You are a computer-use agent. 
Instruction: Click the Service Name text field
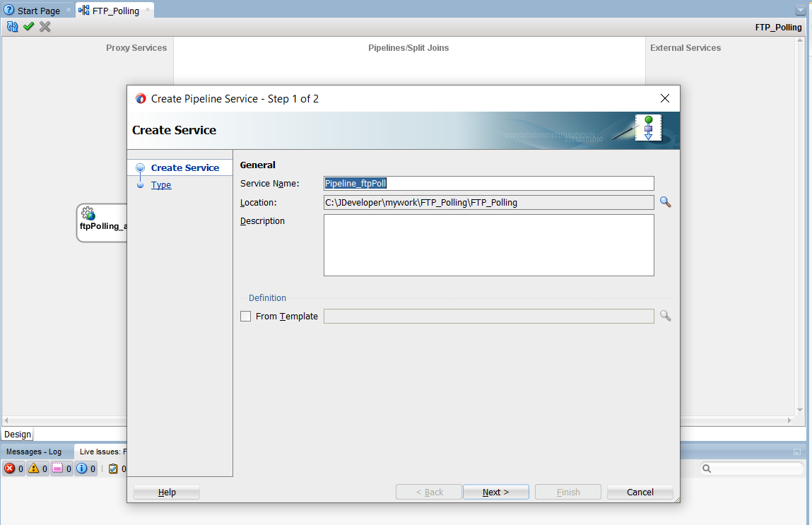coord(488,184)
